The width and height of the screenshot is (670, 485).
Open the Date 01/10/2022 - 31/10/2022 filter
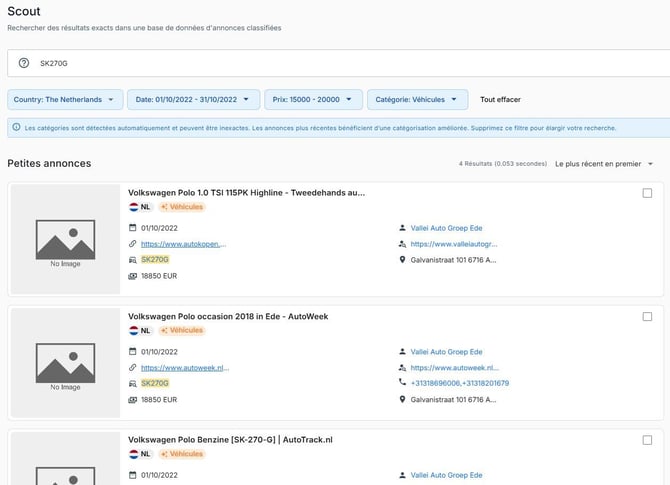click(x=193, y=100)
